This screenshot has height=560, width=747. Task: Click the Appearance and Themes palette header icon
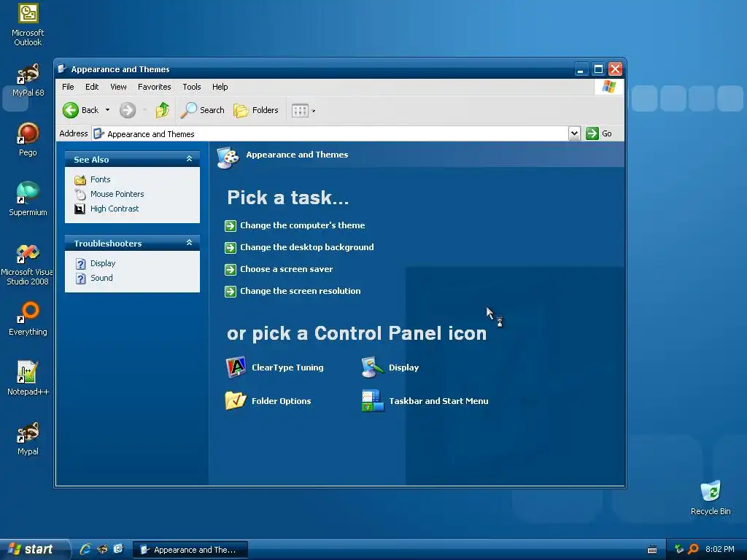[228, 157]
